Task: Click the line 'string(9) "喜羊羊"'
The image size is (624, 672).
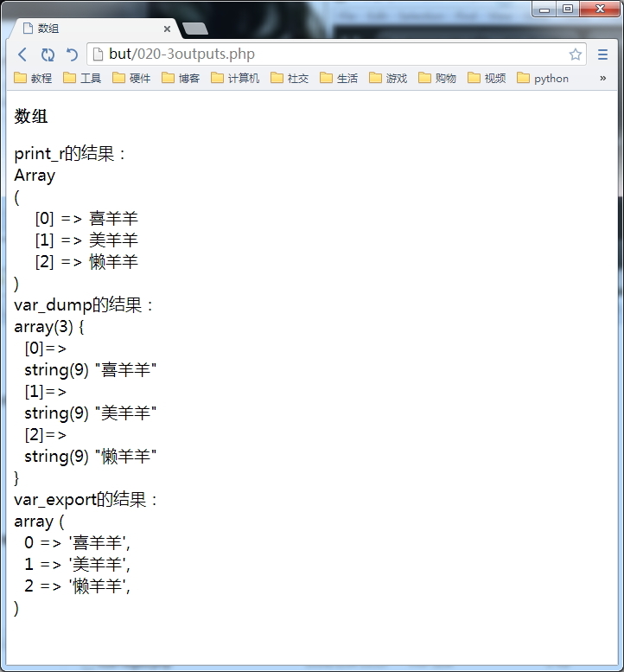Action: click(91, 370)
